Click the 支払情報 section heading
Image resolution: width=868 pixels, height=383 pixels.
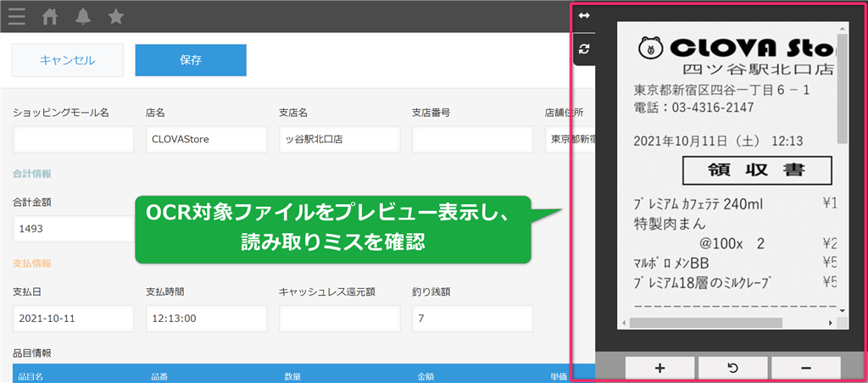tap(32, 264)
